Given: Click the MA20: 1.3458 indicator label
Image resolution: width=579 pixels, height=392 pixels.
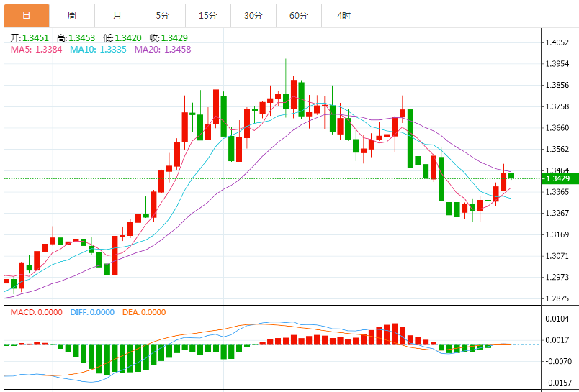Looking at the screenshot, I should [163, 50].
